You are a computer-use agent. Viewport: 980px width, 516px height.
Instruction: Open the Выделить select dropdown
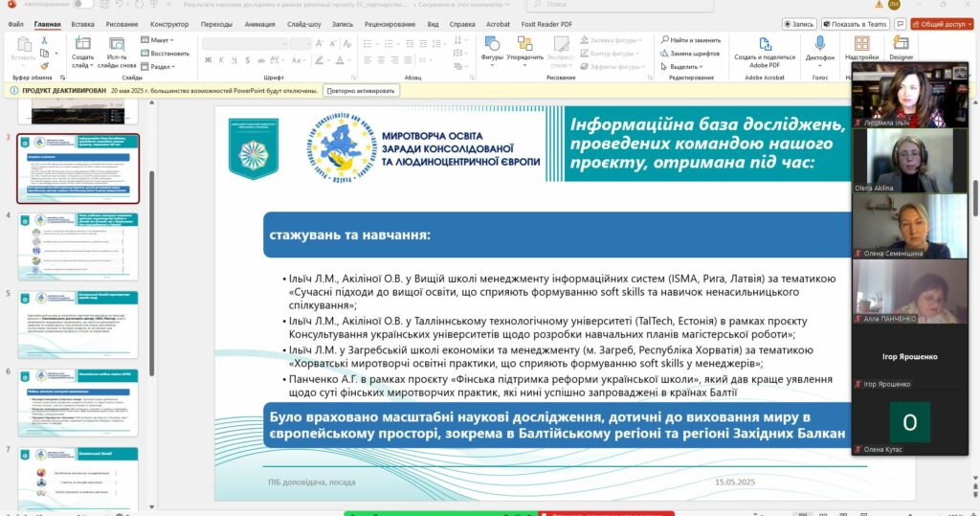681,66
